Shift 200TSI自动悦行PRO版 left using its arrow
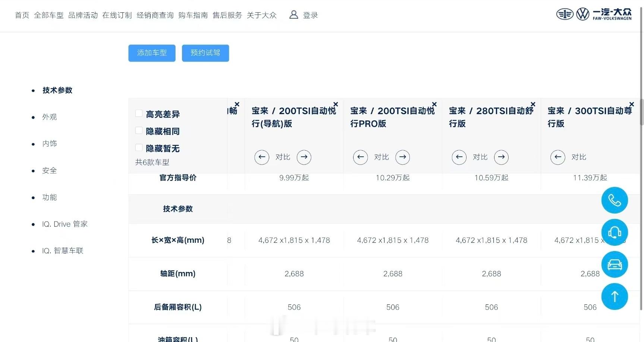The width and height of the screenshot is (644, 342). click(x=360, y=157)
